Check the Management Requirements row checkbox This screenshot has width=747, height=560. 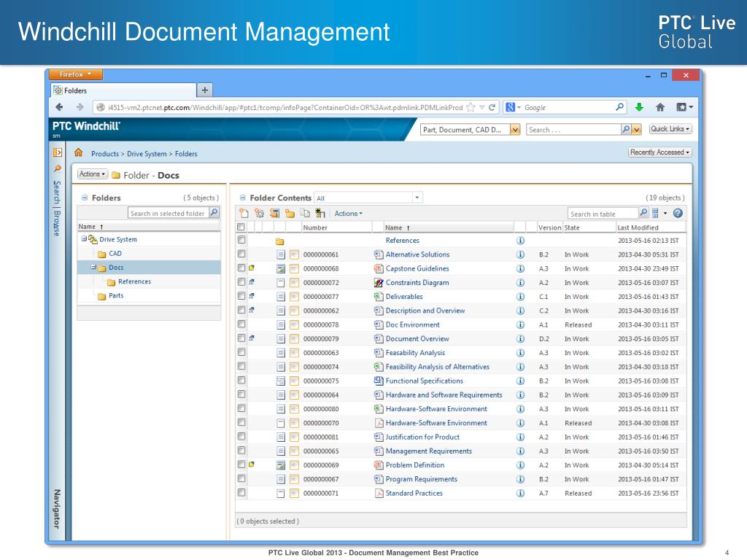(x=241, y=451)
